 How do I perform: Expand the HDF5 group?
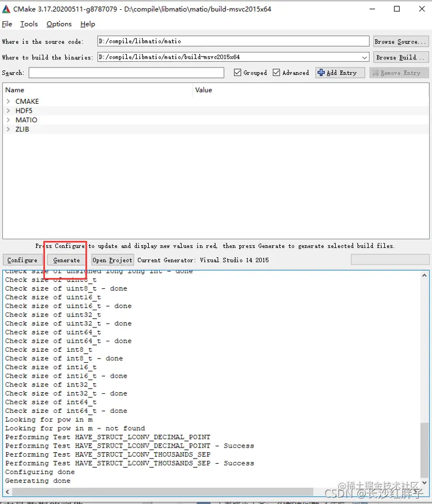click(8, 111)
